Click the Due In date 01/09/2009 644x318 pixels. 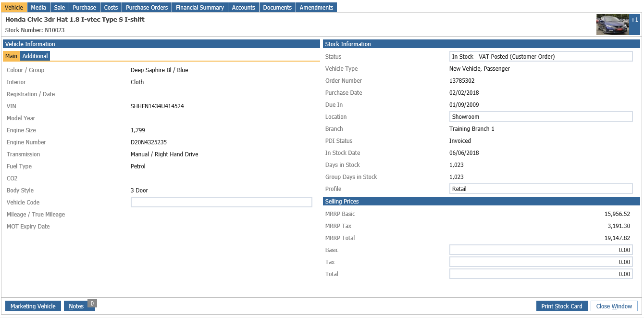click(x=464, y=105)
